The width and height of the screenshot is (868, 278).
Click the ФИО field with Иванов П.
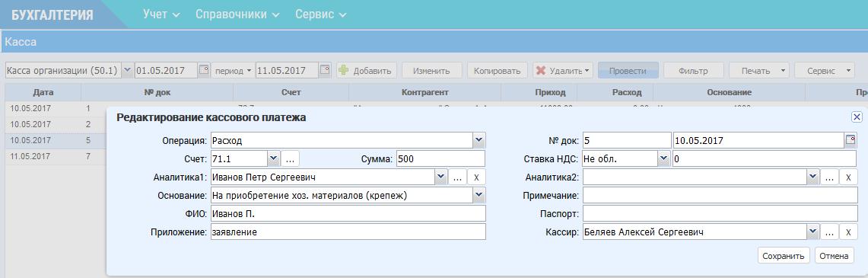(x=348, y=214)
